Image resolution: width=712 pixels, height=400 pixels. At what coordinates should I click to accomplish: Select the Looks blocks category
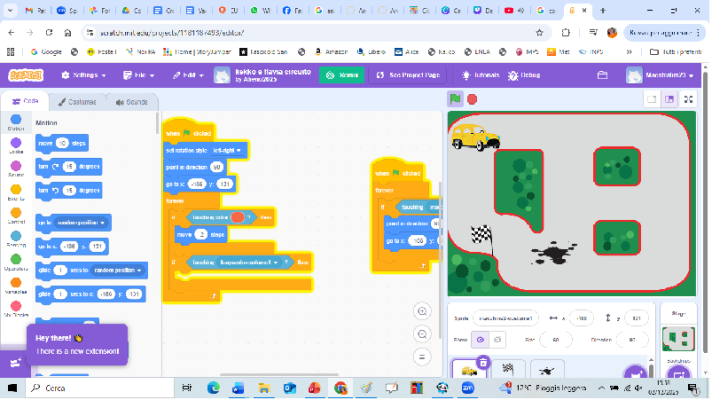tap(15, 146)
